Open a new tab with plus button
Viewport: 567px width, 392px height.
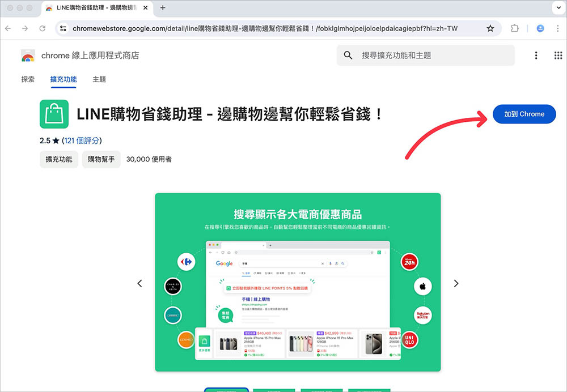point(163,7)
